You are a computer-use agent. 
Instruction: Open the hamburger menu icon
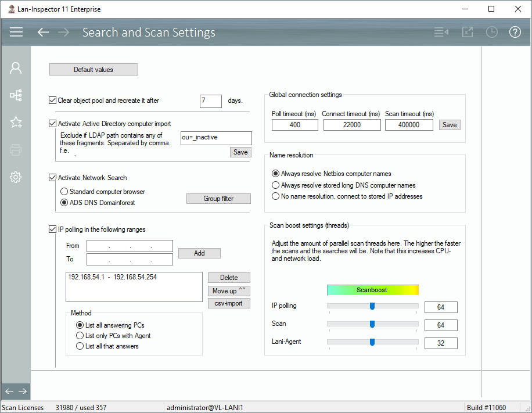coord(16,32)
